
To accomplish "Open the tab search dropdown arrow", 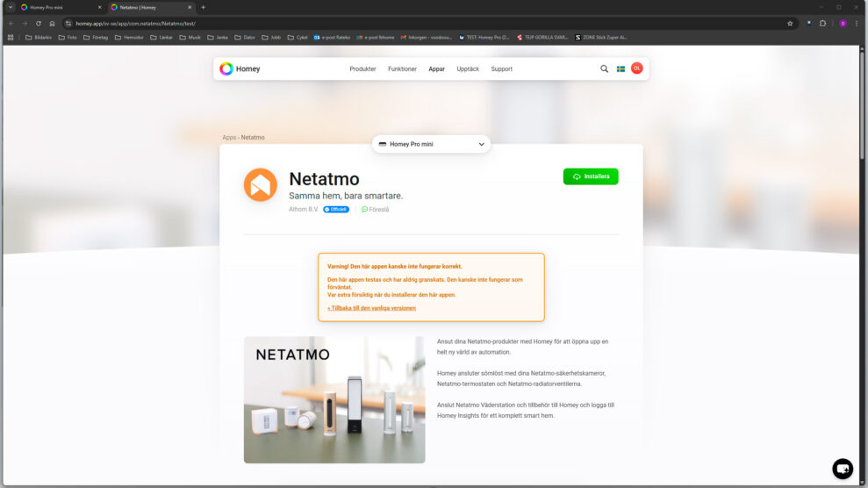I will [10, 7].
